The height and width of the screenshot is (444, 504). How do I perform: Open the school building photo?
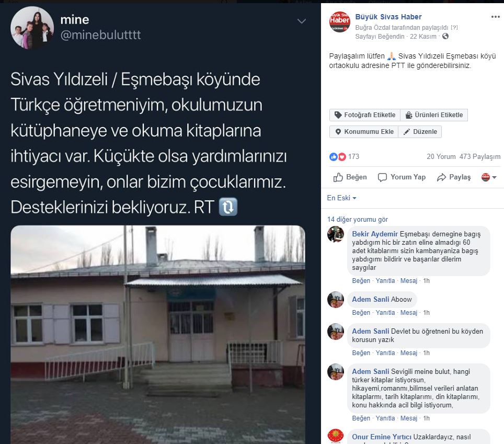coord(158,334)
